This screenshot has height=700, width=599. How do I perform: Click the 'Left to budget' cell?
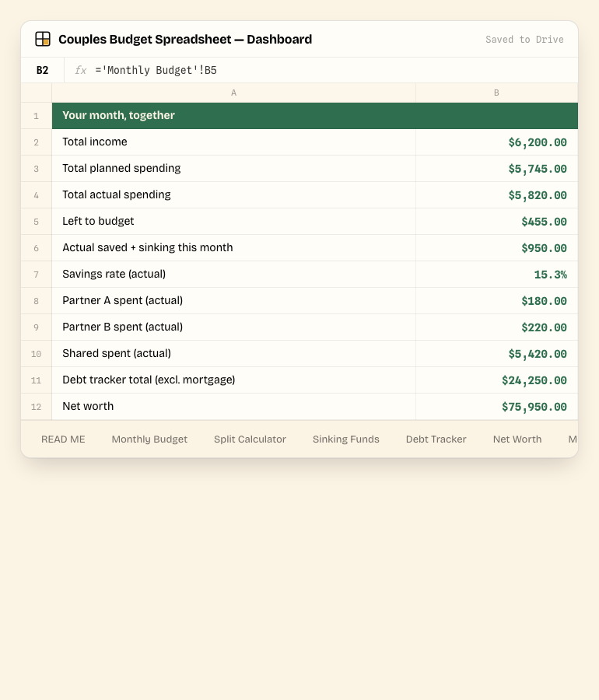tap(234, 222)
